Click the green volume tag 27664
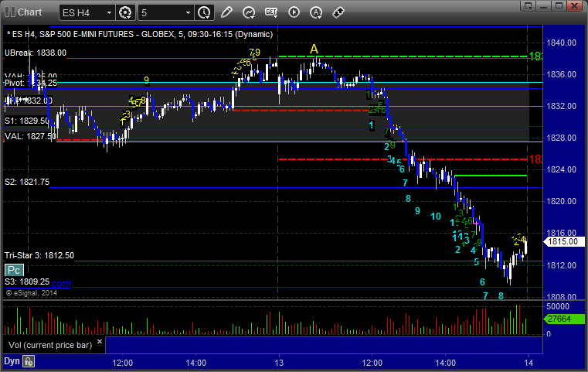 [563, 319]
